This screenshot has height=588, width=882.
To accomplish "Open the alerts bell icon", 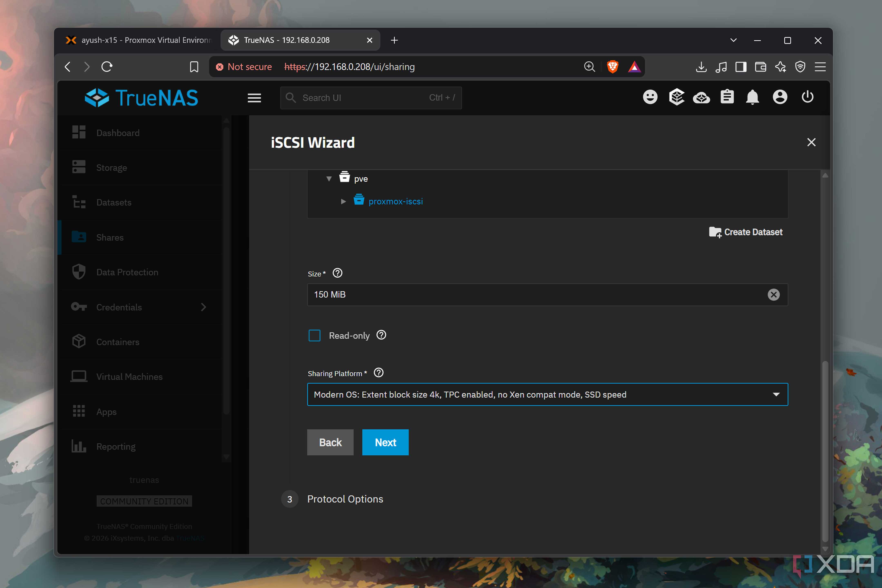I will (752, 97).
